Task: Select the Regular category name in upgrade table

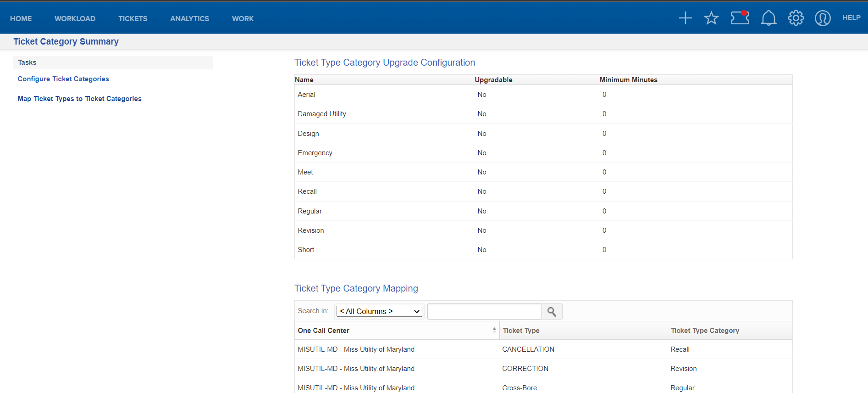Action: tap(310, 211)
